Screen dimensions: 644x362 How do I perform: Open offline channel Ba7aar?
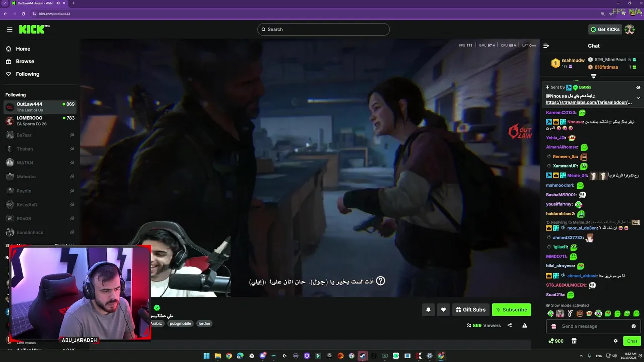[x=40, y=135]
